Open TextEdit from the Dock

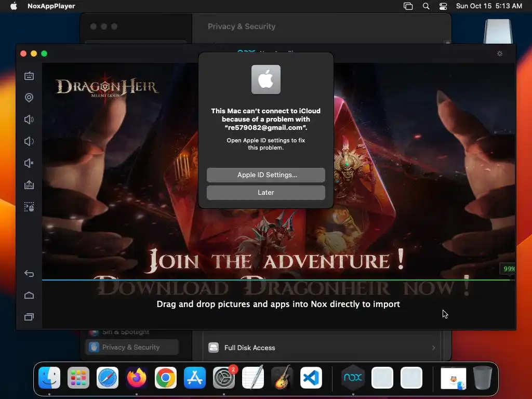click(253, 377)
